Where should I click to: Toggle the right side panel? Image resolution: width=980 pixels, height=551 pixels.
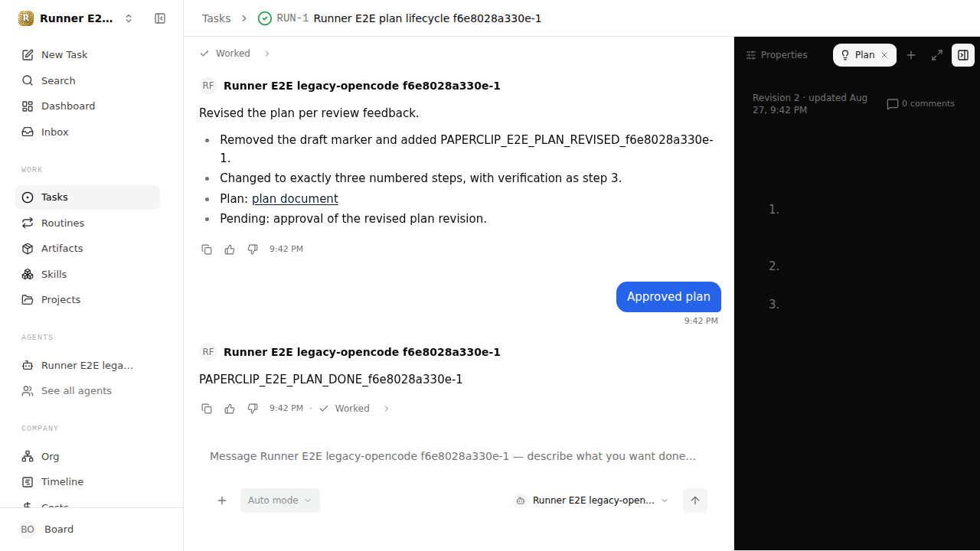click(963, 55)
